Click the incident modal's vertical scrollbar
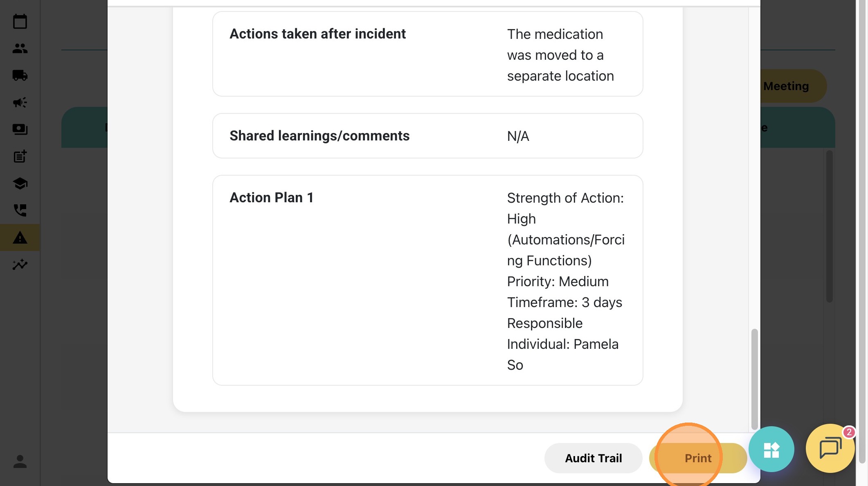 tap(754, 378)
